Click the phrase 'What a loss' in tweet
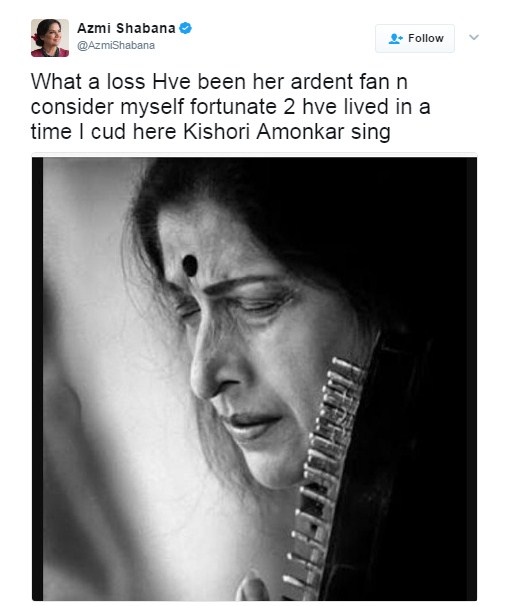509x606 pixels. click(x=88, y=82)
